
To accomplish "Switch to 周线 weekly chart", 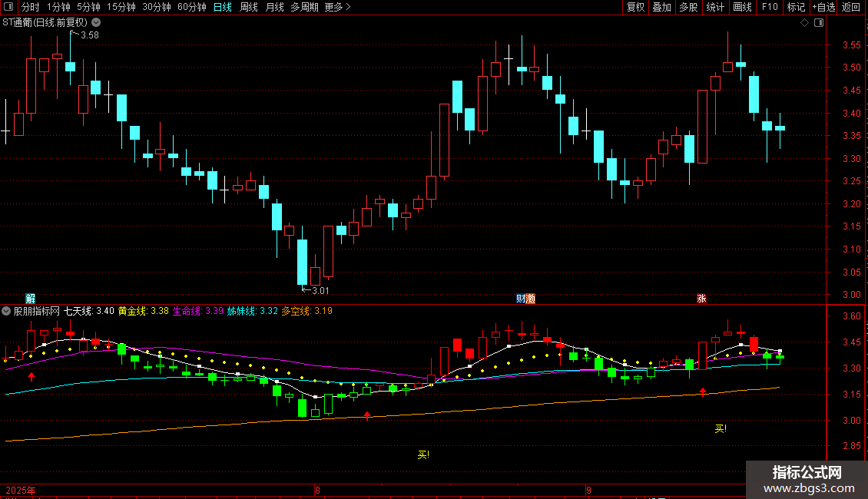I will pos(249,7).
